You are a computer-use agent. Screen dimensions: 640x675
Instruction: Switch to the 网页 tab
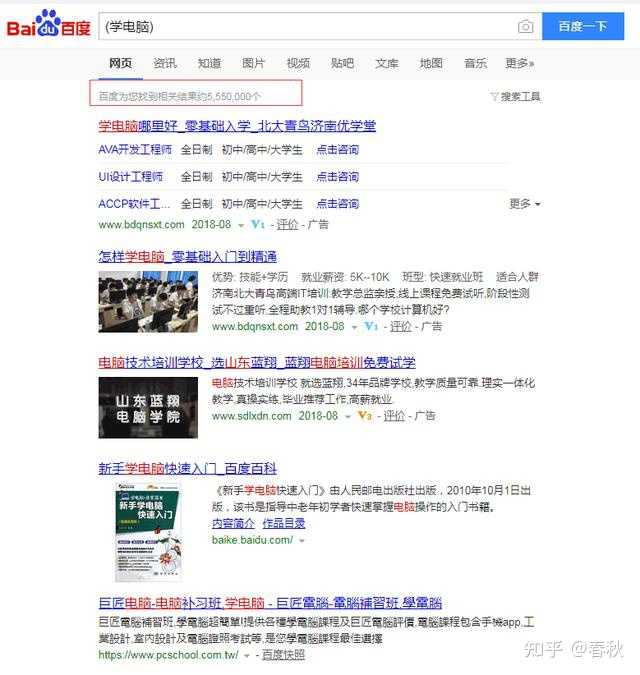[120, 63]
